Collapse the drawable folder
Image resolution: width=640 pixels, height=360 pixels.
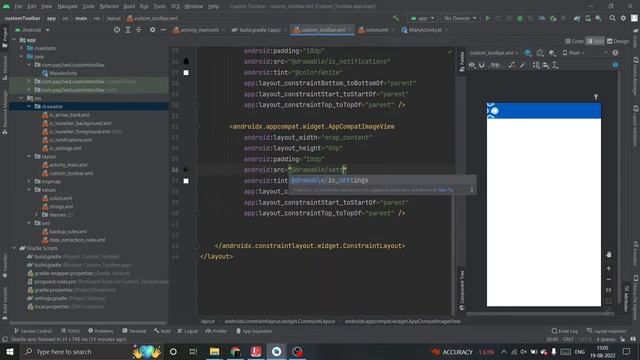tap(29, 107)
